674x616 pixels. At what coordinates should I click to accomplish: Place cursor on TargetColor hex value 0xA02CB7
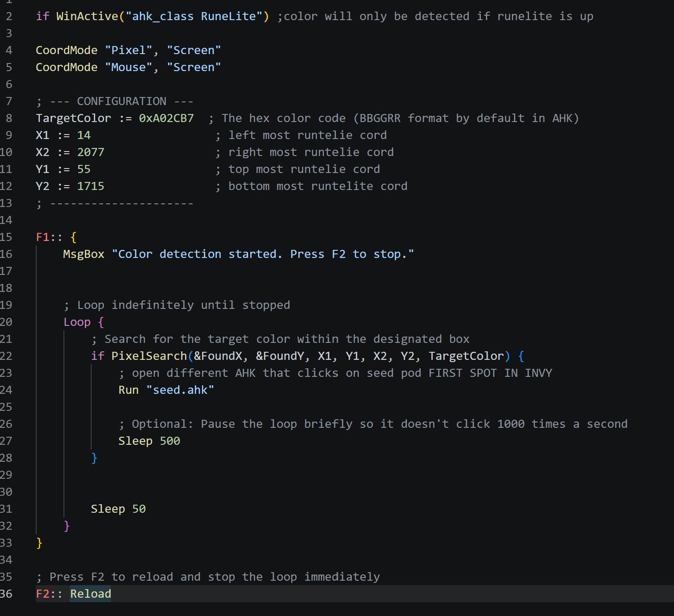tap(166, 118)
